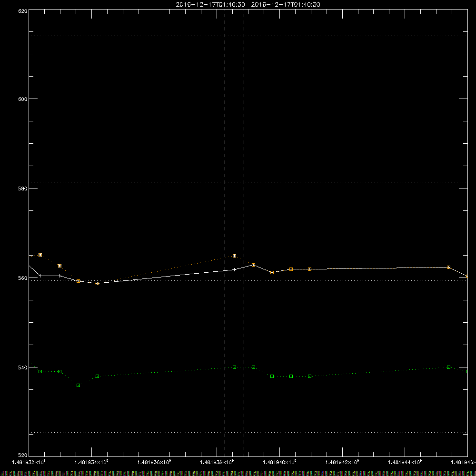Screen dimensions: 476x476
Task: Click the 1.481934×10⁹ x-axis label
Action: coord(91,462)
